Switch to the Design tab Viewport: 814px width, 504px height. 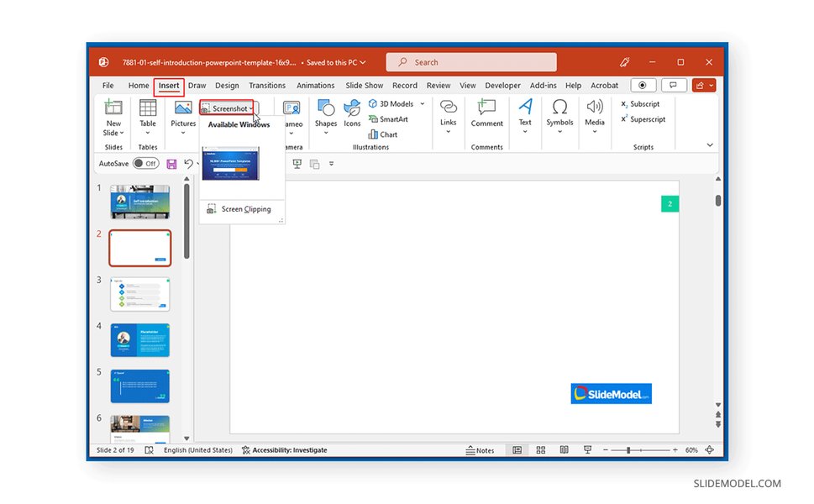click(227, 85)
